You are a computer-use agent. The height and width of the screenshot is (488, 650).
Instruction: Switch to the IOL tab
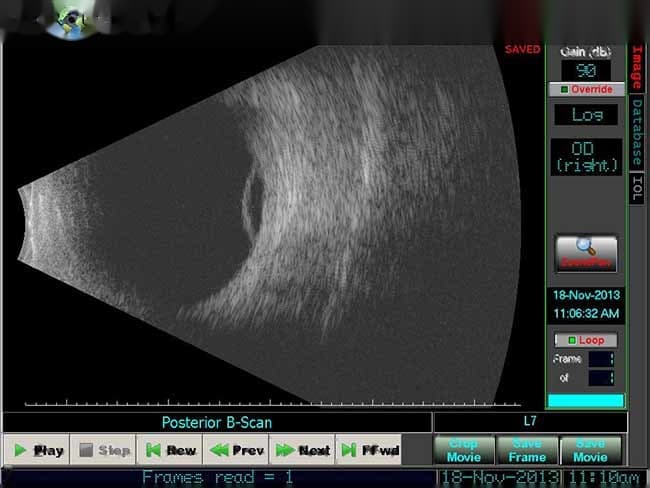[x=636, y=188]
